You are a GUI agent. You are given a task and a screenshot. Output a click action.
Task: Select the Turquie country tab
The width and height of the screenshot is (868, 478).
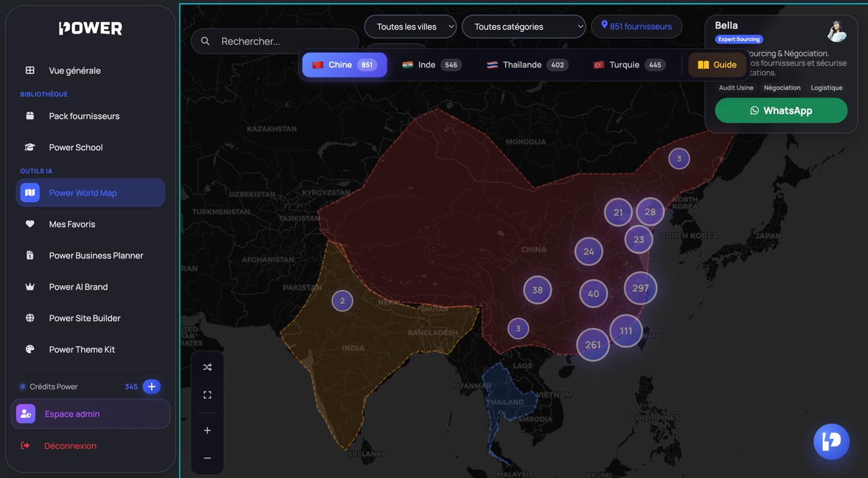629,64
